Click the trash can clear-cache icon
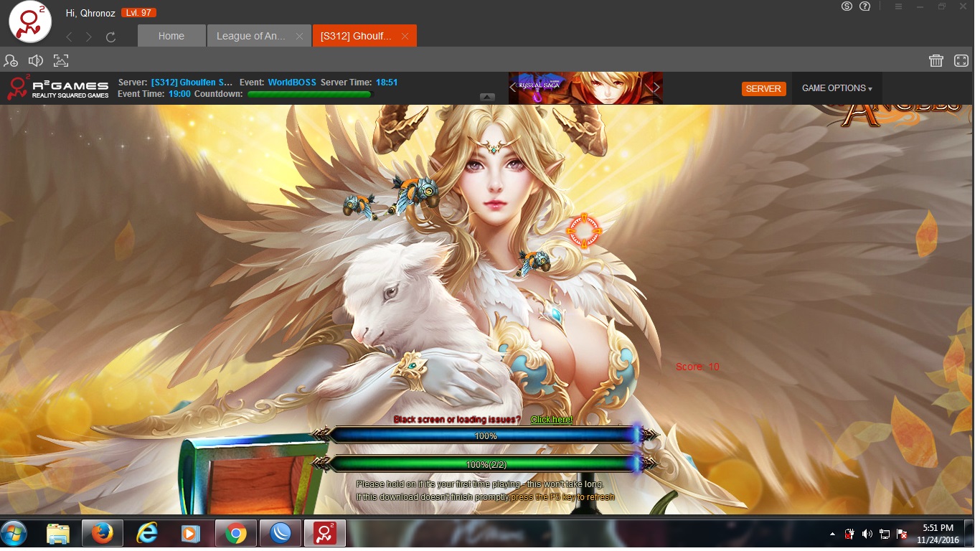This screenshot has height=551, width=980. click(936, 61)
